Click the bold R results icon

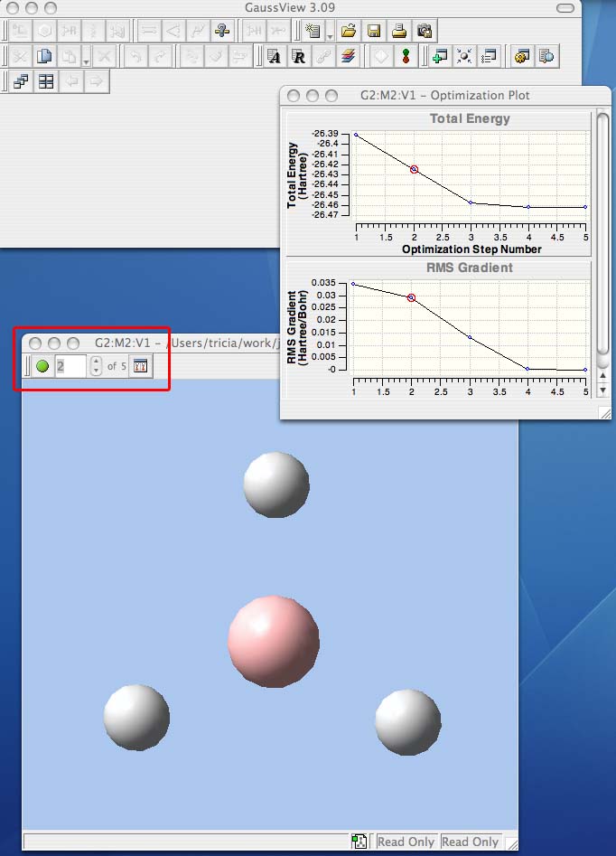(x=298, y=56)
